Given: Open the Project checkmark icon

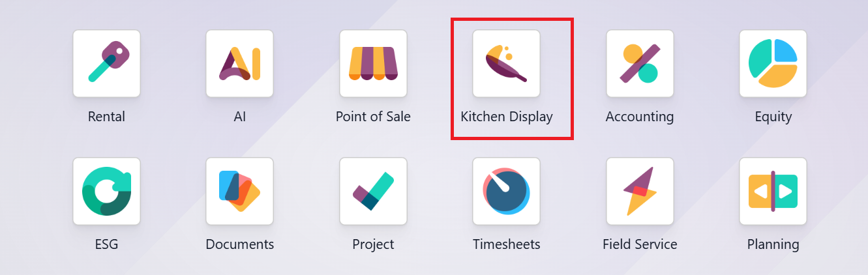Looking at the screenshot, I should tap(373, 191).
